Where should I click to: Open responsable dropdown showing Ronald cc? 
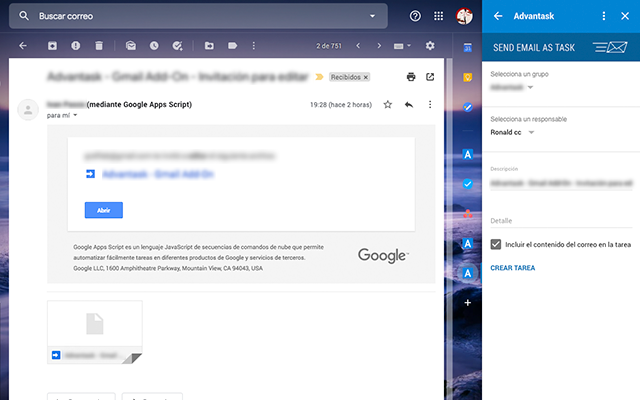coord(513,132)
